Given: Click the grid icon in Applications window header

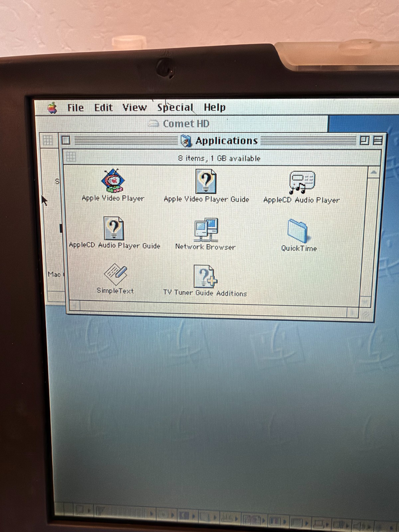Looking at the screenshot, I should tap(71, 157).
